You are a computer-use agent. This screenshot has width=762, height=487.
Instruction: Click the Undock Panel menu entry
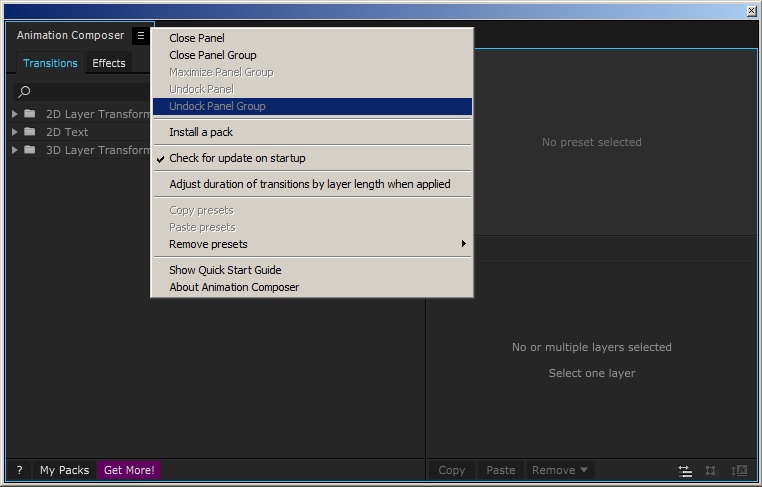pyautogui.click(x=312, y=89)
